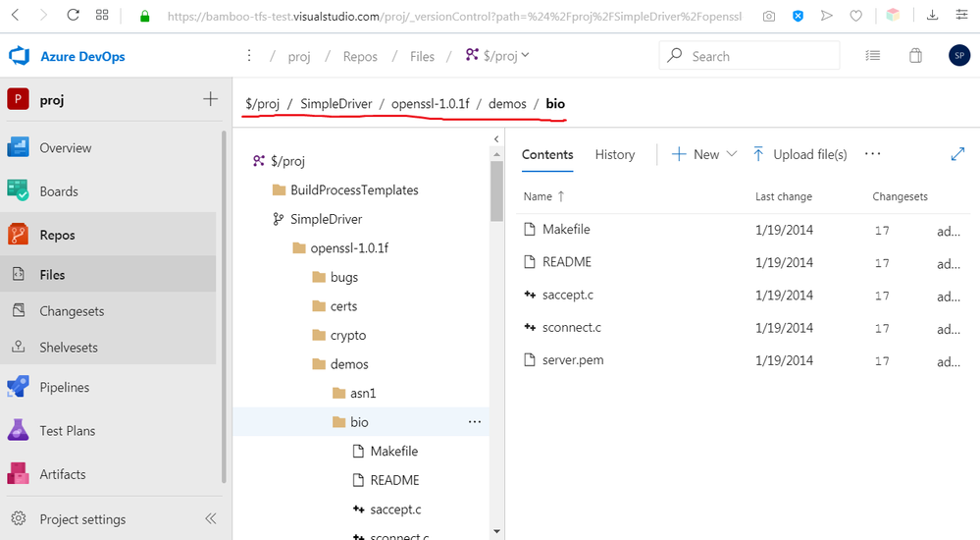
Task: Open the browser downloads icon
Action: [x=933, y=15]
